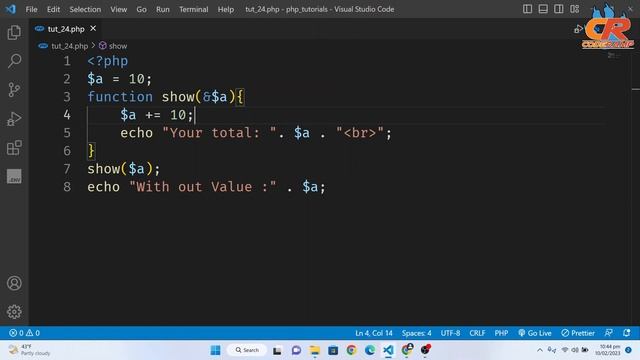
Task: Open the clock and date in taskbar
Action: (x=608, y=350)
